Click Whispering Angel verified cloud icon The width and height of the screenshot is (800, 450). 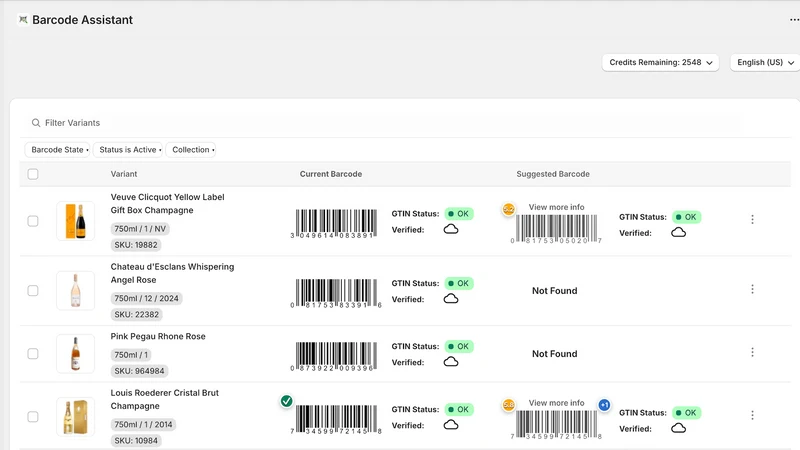[x=451, y=298]
